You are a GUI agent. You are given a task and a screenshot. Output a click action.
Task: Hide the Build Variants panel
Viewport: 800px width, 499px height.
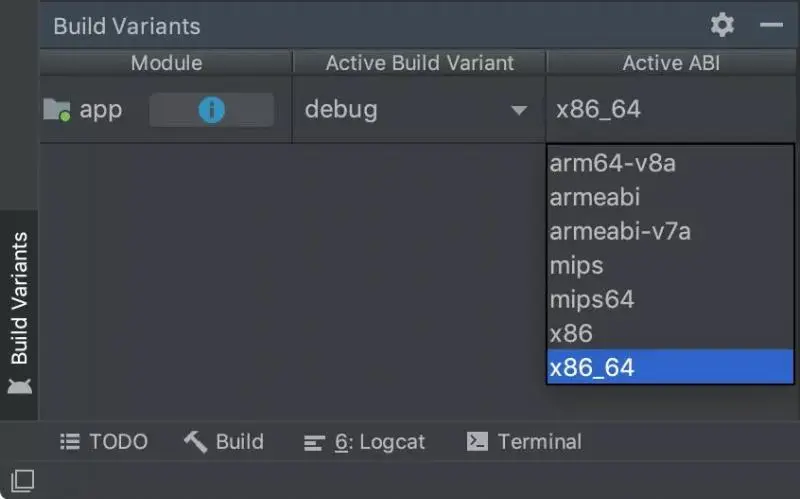[x=771, y=25]
